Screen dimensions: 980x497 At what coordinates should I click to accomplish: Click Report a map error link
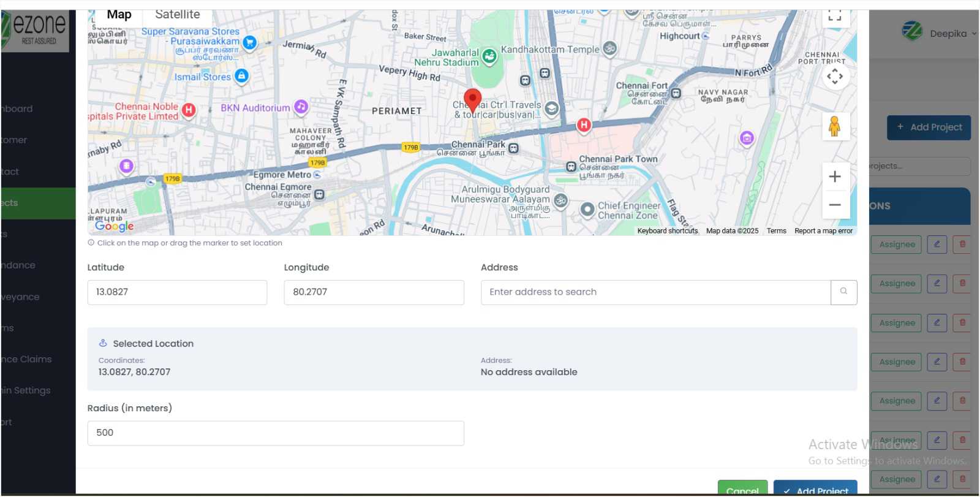coord(823,231)
